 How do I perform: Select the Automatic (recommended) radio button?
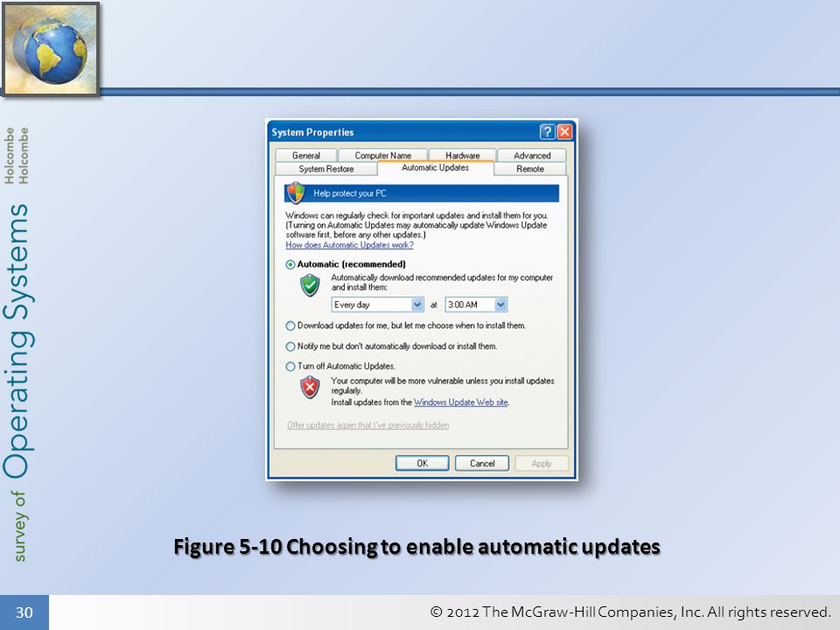click(290, 264)
